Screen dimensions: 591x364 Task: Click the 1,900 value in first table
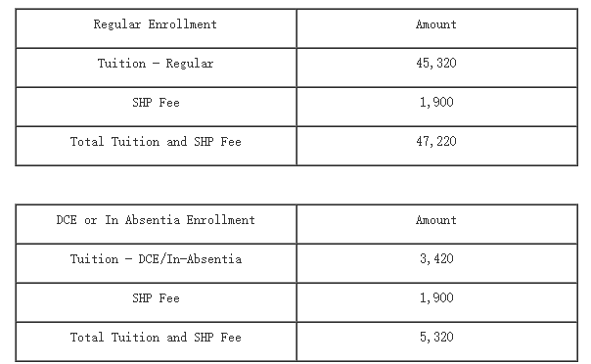436,102
